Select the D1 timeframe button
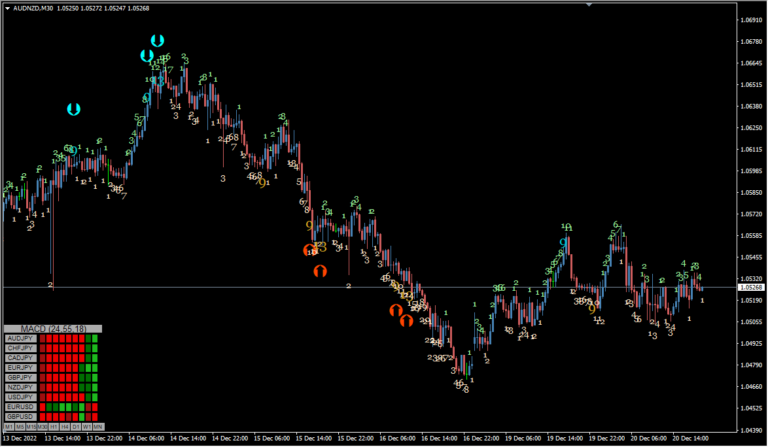 (x=75, y=427)
